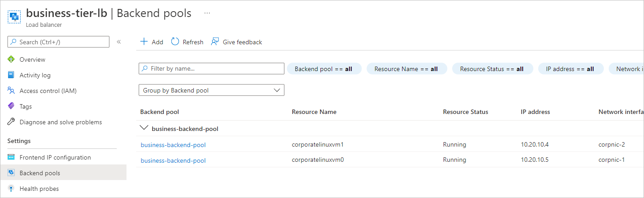This screenshot has width=644, height=198.
Task: Sort by Backend pool column header
Action: [x=160, y=112]
